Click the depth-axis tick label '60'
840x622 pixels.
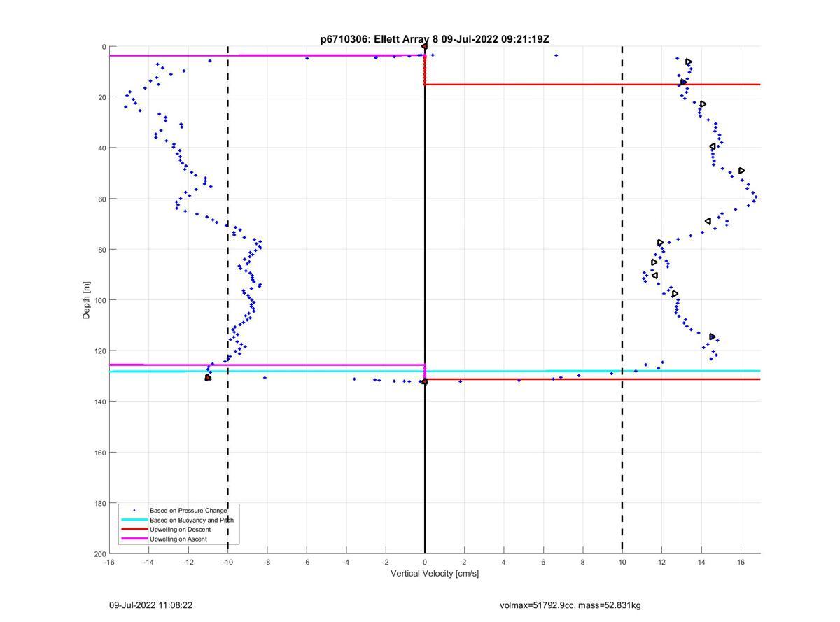102,199
